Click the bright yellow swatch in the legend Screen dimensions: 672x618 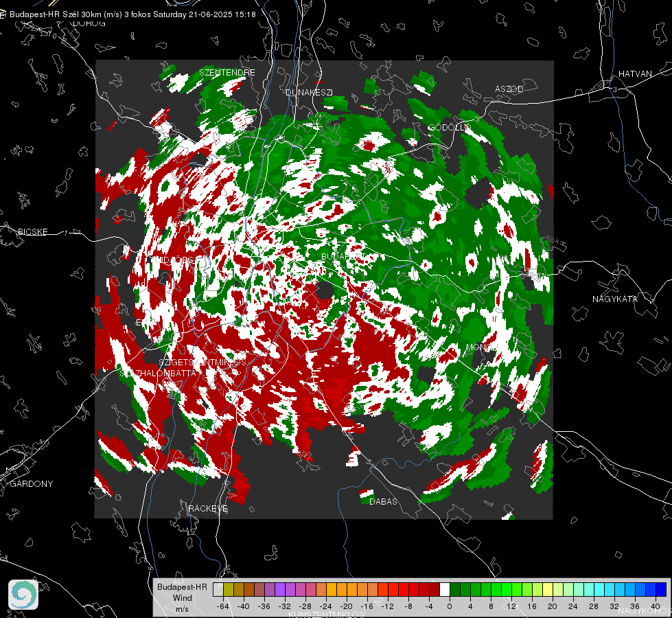[548, 590]
